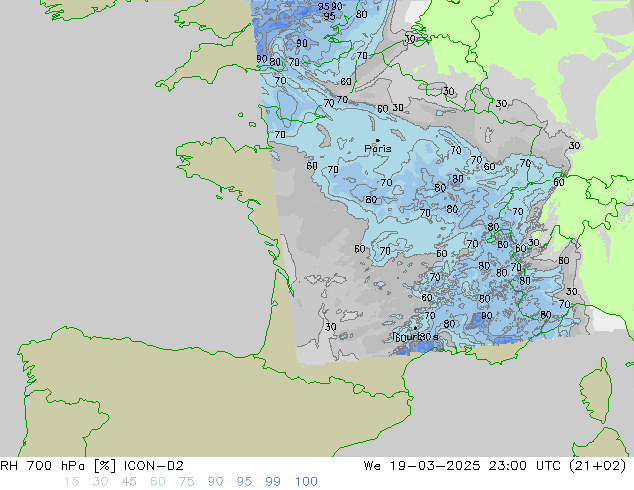This screenshot has height=490, width=634.
Task: Select the legend value 15
Action: click(x=71, y=482)
